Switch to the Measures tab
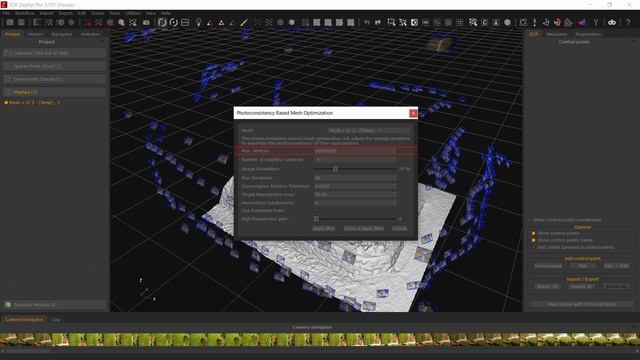Screen dimensions: 640x360 tap(556, 34)
